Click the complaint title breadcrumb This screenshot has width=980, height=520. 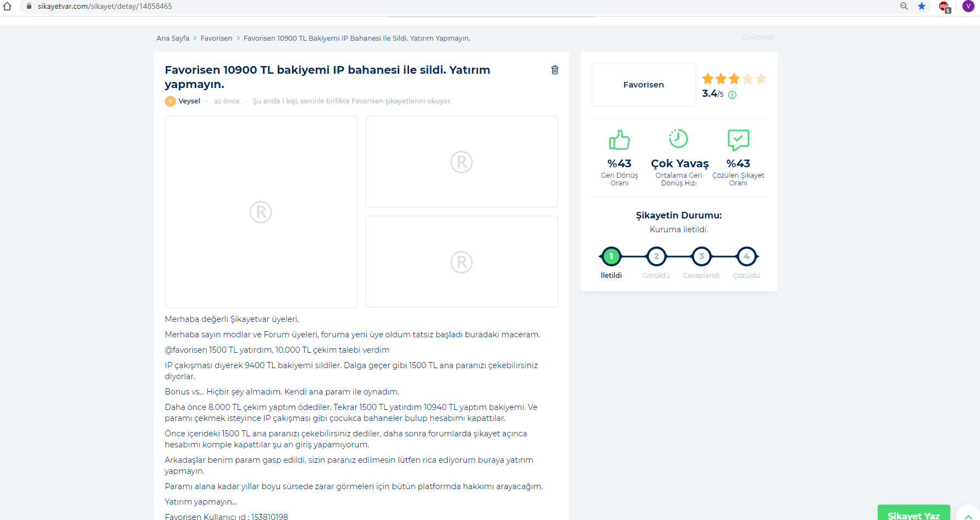tap(357, 38)
